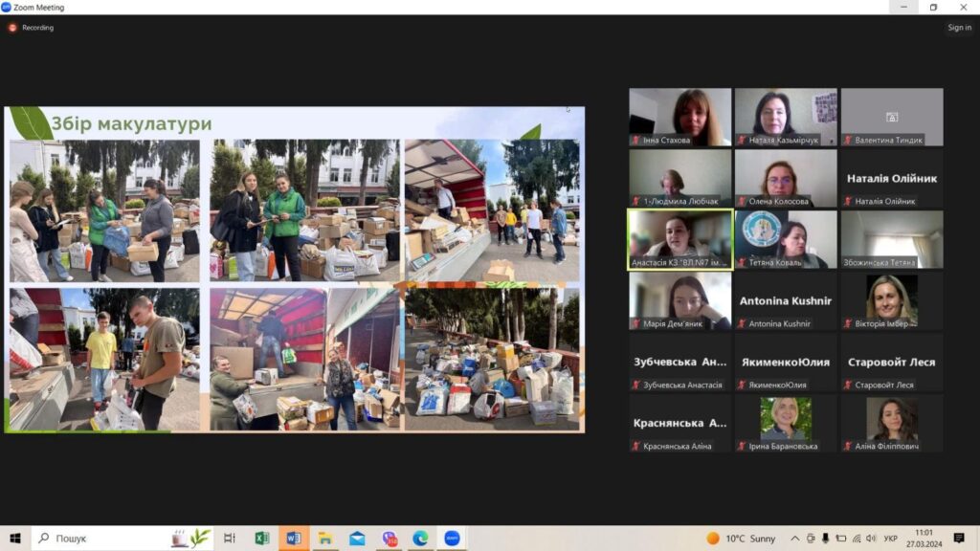Click the Recording indicator

click(32, 28)
